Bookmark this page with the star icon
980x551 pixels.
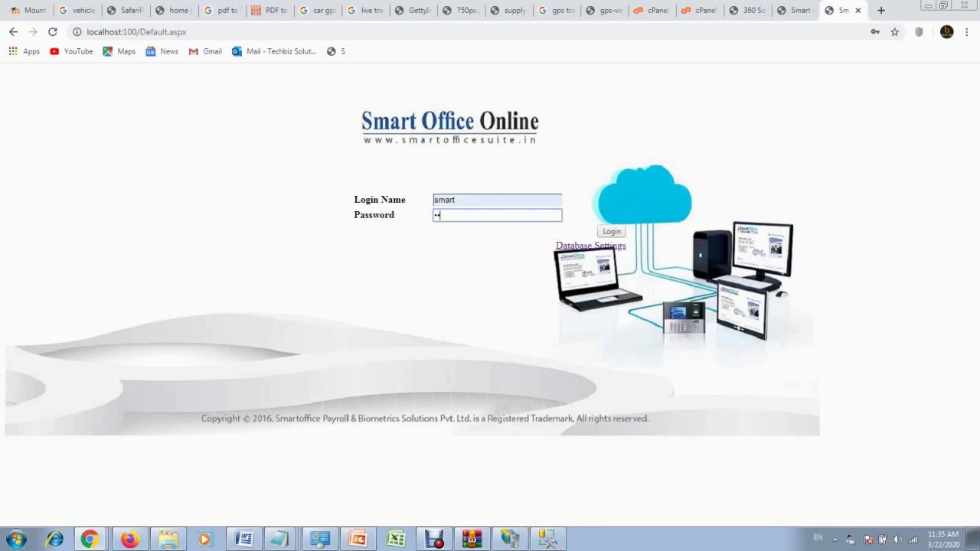pos(894,31)
